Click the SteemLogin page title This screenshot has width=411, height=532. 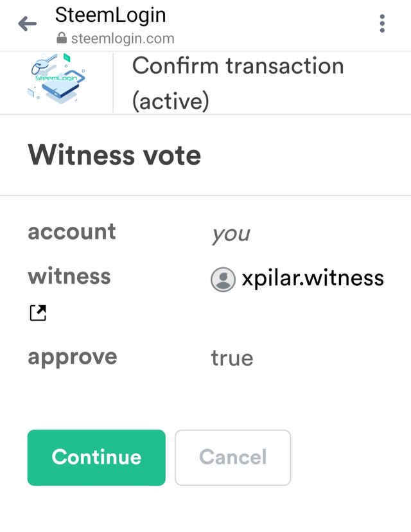[x=110, y=15]
